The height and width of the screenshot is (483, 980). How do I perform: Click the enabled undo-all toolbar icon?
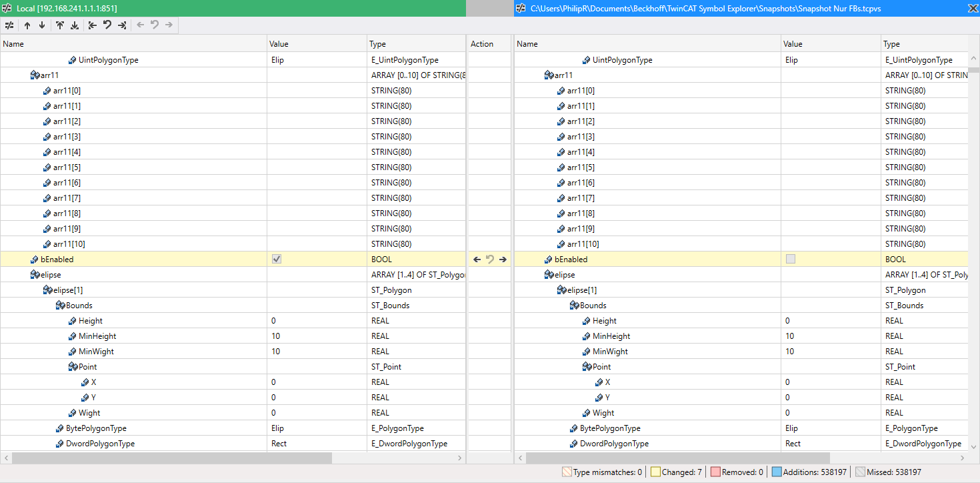point(107,25)
